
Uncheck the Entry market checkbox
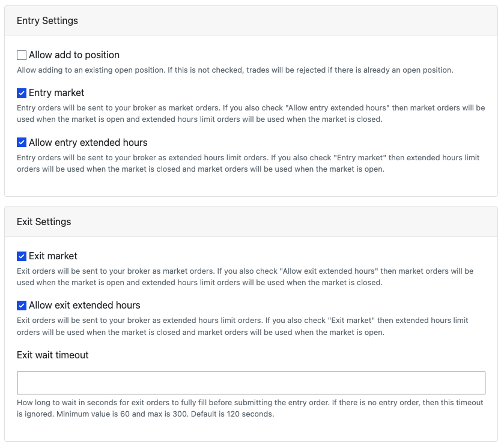(22, 93)
